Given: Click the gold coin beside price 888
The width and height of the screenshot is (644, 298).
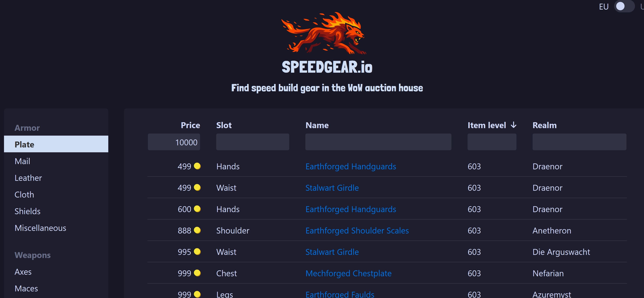Looking at the screenshot, I should [x=197, y=230].
